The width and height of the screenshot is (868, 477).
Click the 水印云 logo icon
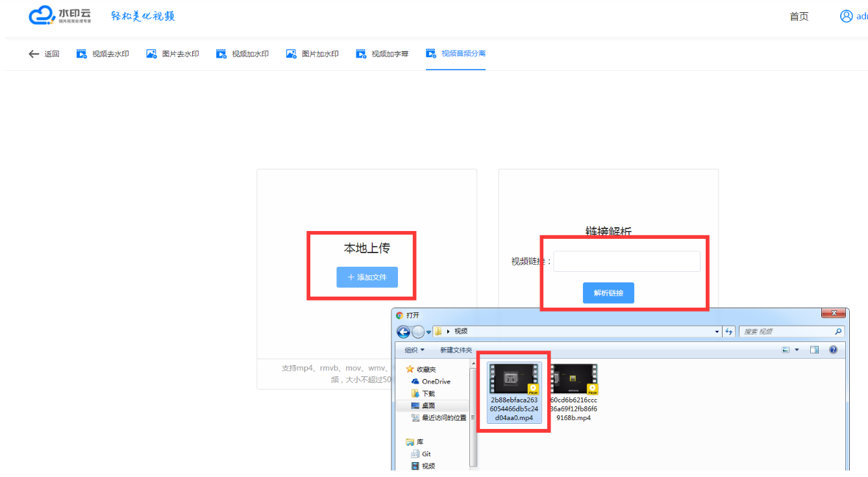(x=40, y=14)
